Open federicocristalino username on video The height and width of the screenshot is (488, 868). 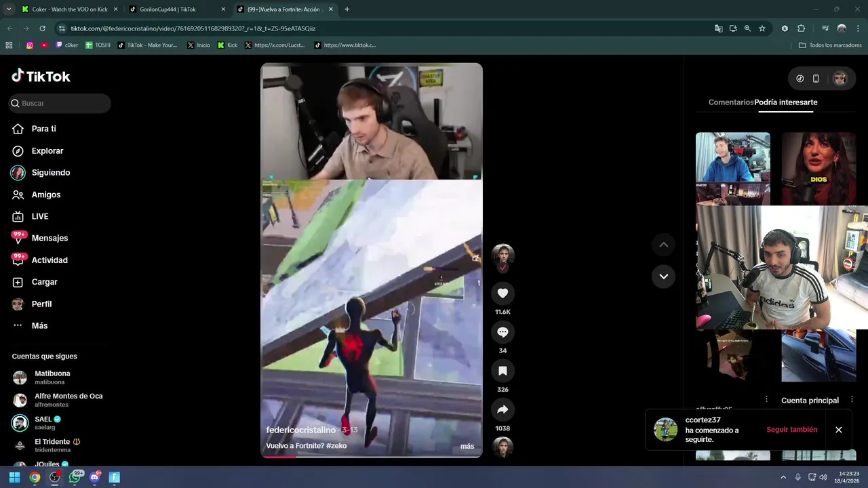pyautogui.click(x=301, y=430)
